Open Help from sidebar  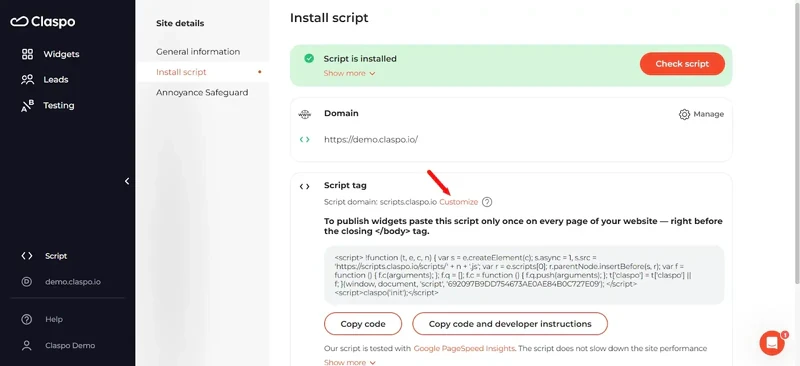coord(54,320)
